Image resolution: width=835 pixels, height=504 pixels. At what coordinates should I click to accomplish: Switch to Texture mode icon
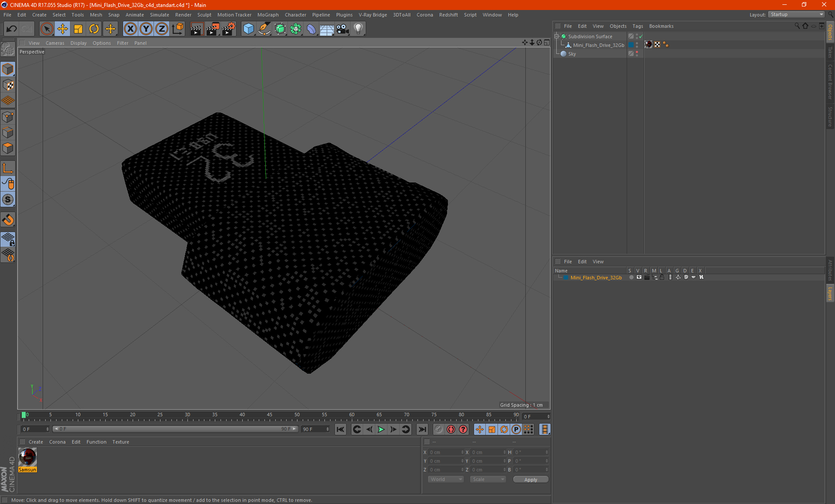pyautogui.click(x=8, y=85)
